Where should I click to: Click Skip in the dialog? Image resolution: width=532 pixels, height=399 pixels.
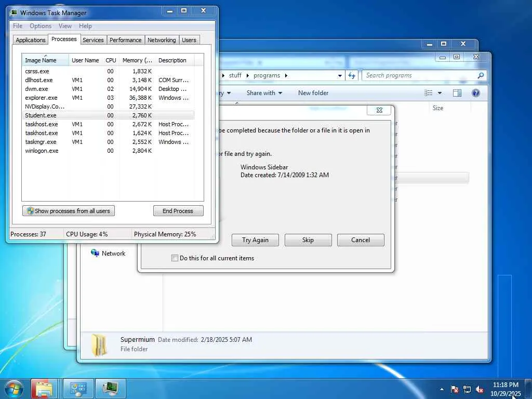pos(308,240)
